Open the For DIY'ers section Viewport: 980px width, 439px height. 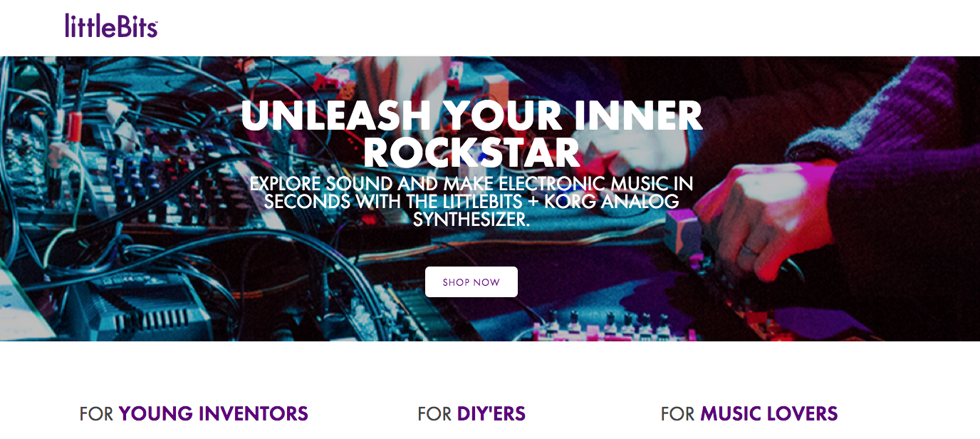coord(471,413)
